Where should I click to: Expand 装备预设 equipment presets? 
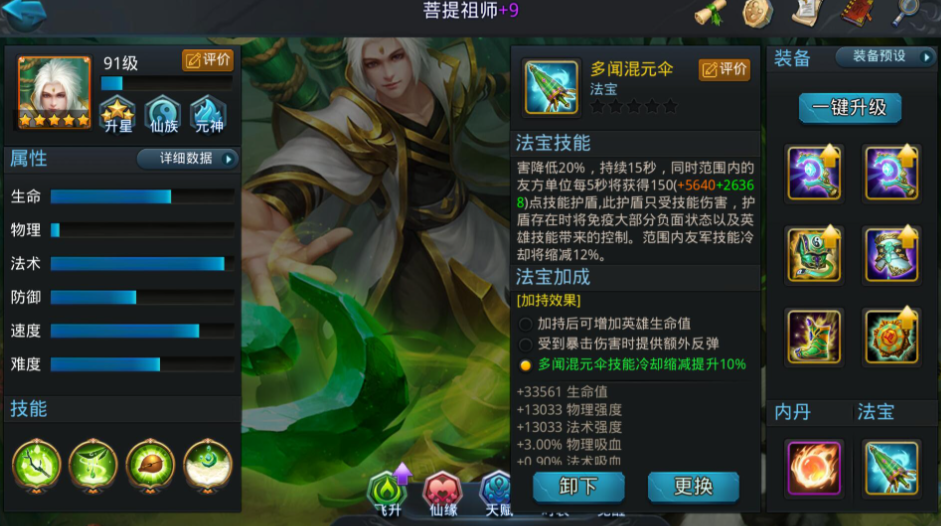(885, 56)
